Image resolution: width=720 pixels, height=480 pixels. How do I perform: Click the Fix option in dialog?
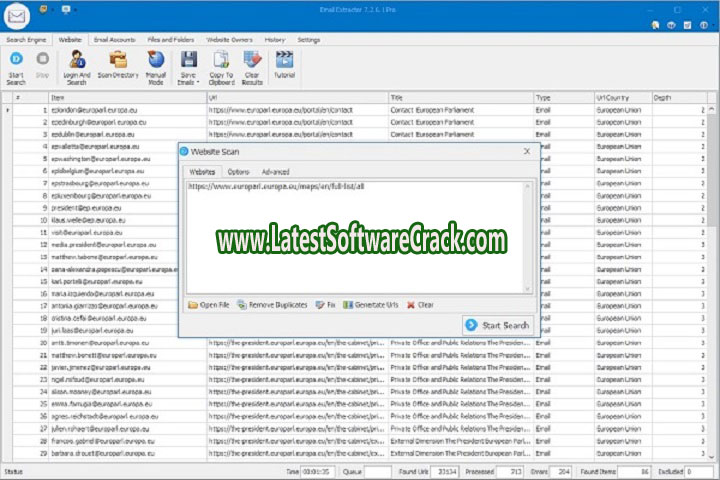click(326, 305)
